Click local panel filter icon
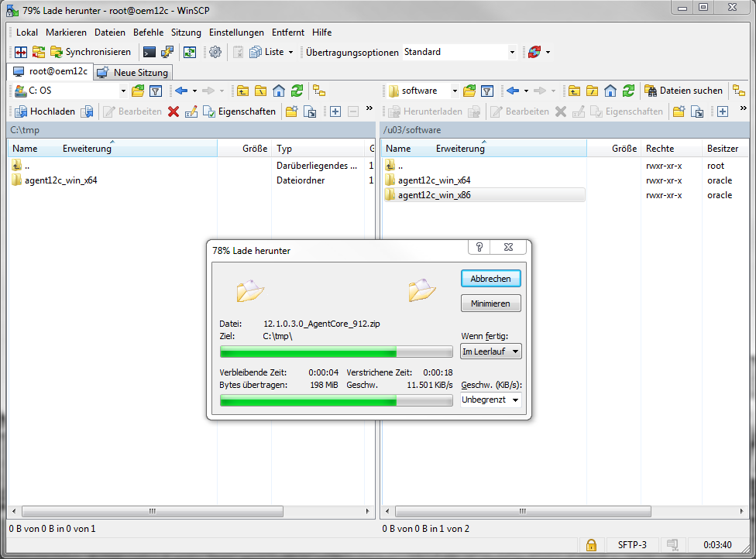Image resolution: width=756 pixels, height=559 pixels. pos(155,91)
